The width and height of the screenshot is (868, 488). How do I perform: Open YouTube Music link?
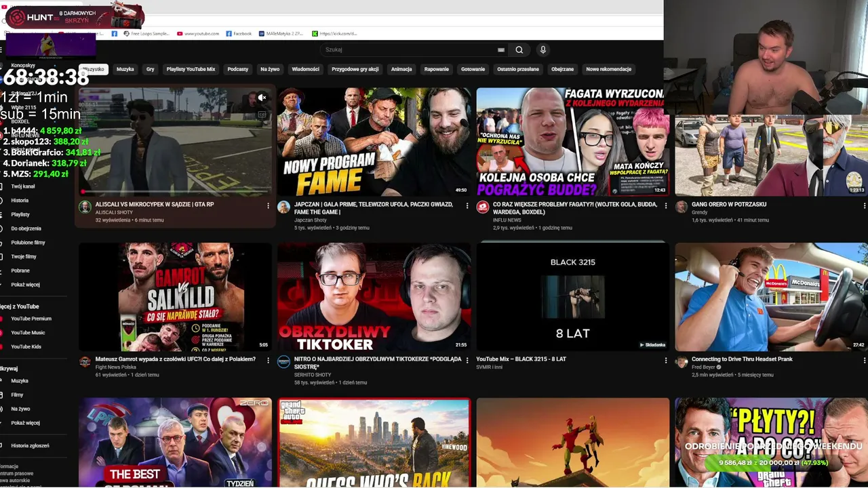[x=28, y=333]
